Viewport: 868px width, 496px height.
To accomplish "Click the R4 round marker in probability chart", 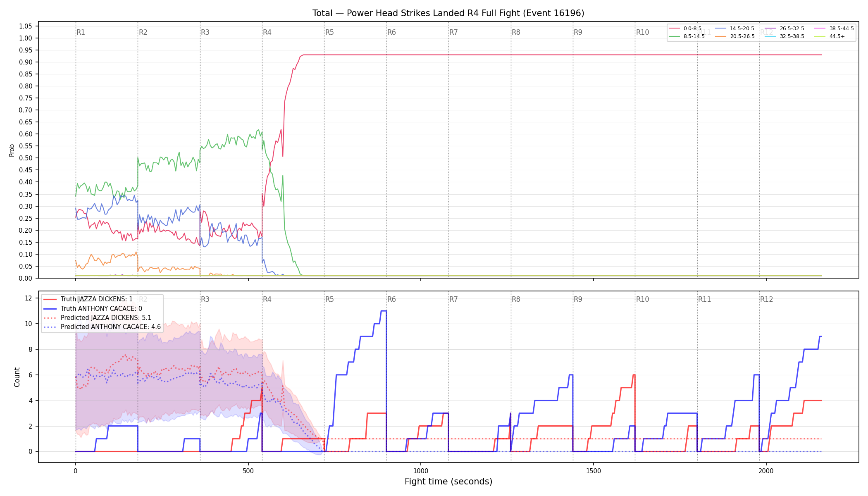I will (267, 32).
